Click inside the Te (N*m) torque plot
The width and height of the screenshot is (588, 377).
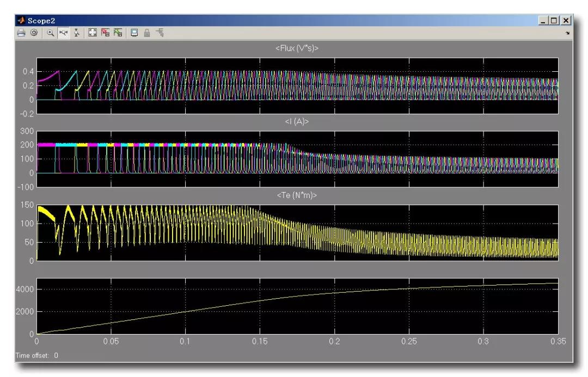click(297, 233)
